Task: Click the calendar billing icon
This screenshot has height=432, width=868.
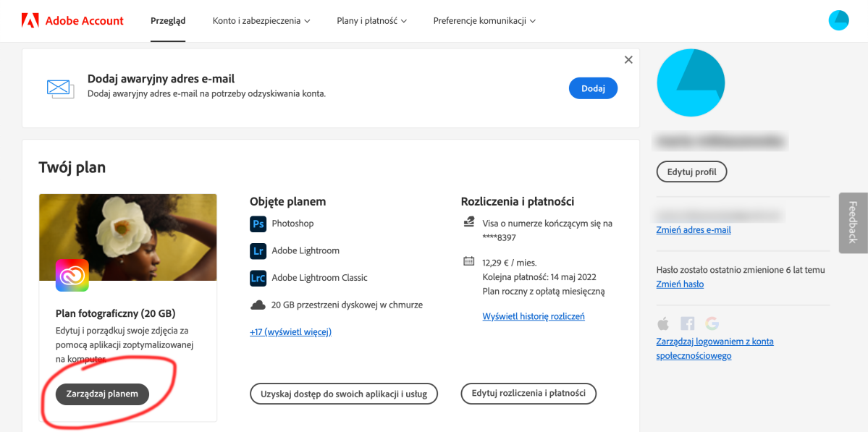Action: 468,261
